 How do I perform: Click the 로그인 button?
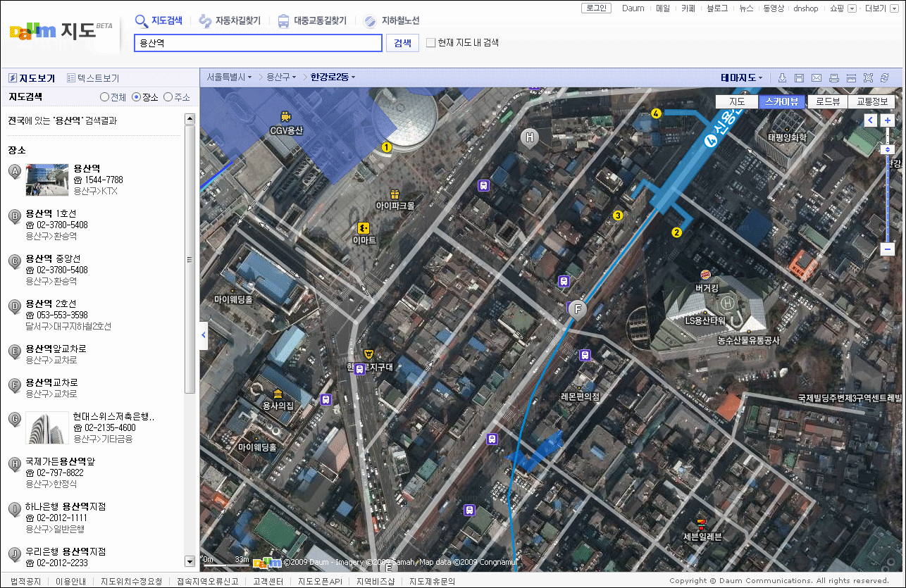(597, 8)
